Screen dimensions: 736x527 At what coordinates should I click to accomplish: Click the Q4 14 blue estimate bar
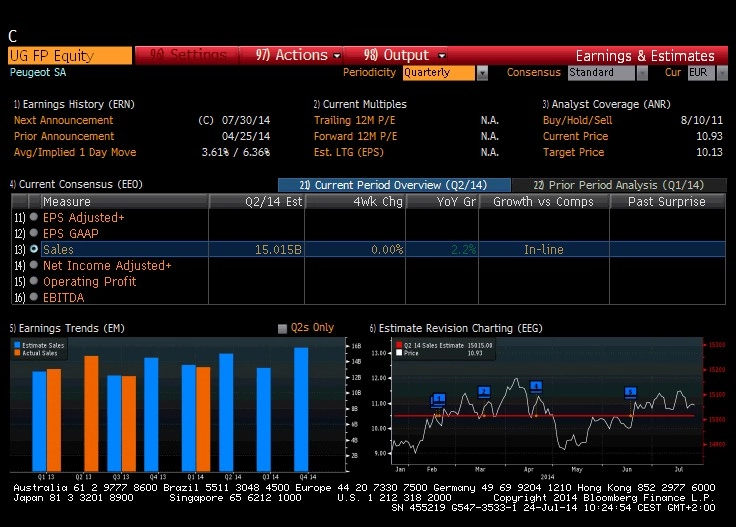tap(301, 409)
